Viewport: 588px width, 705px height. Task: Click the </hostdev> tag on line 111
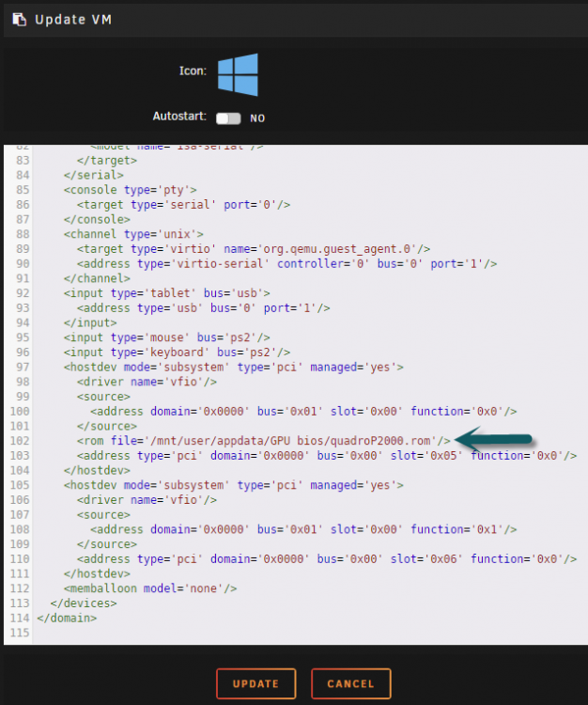click(x=97, y=573)
